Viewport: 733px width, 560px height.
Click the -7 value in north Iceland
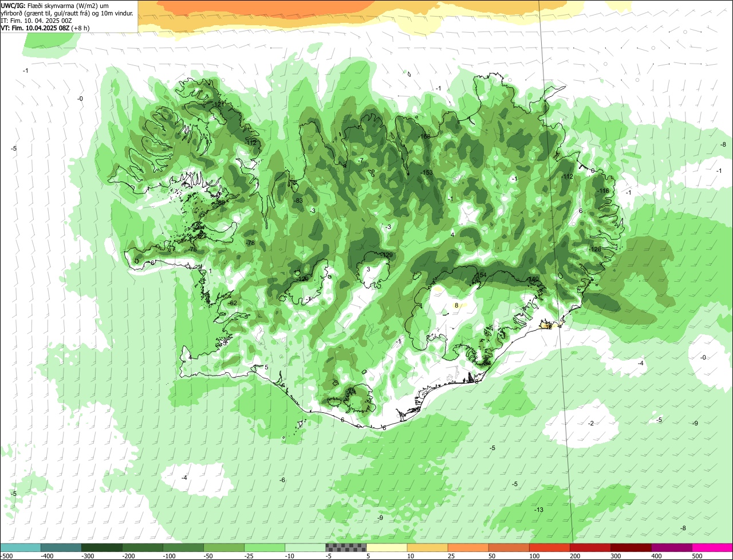point(361,160)
